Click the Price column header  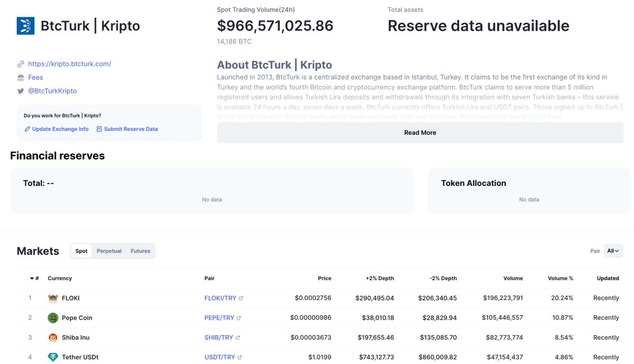click(x=324, y=278)
